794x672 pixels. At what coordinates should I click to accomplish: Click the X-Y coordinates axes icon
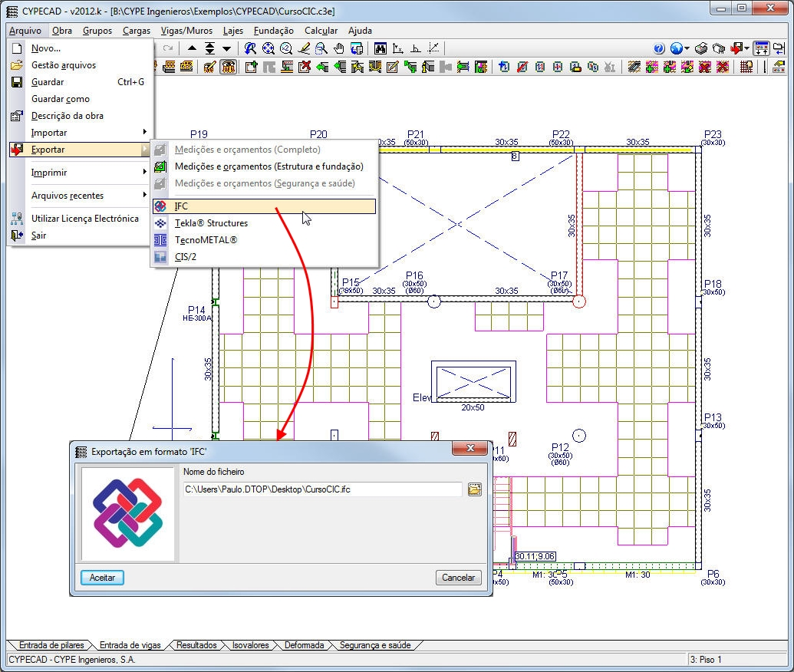pyautogui.click(x=398, y=48)
